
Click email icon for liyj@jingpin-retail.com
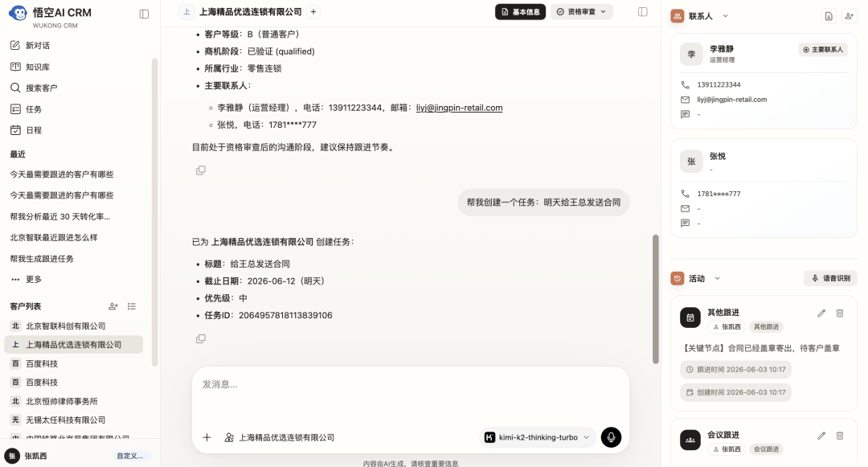[x=686, y=100]
